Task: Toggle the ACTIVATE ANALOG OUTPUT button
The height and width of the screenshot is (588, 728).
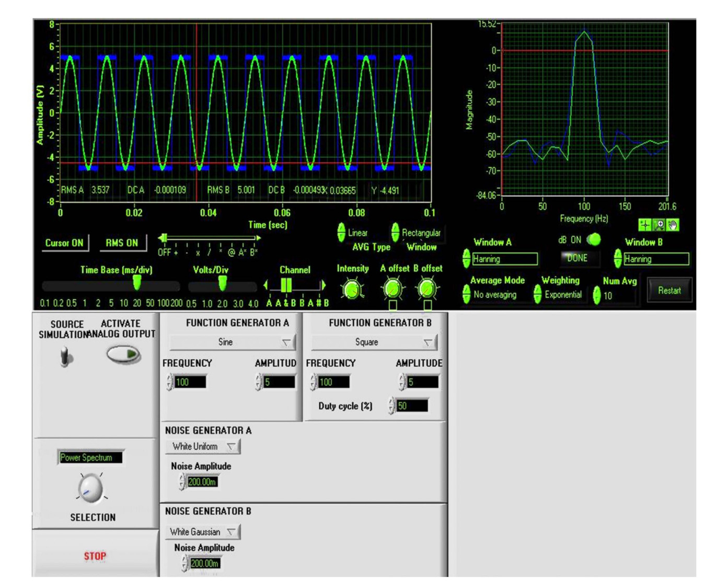Action: 123,355
